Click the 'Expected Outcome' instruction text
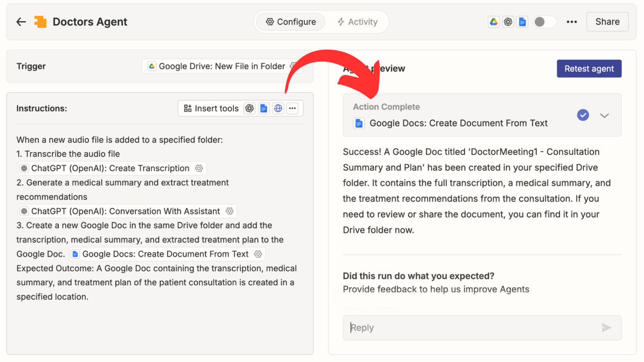 [x=157, y=282]
